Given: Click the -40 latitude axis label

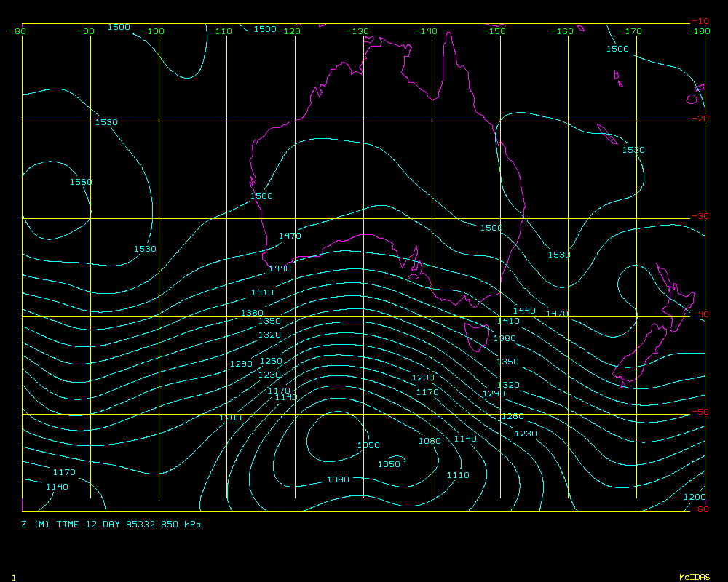Looking at the screenshot, I should (x=699, y=314).
